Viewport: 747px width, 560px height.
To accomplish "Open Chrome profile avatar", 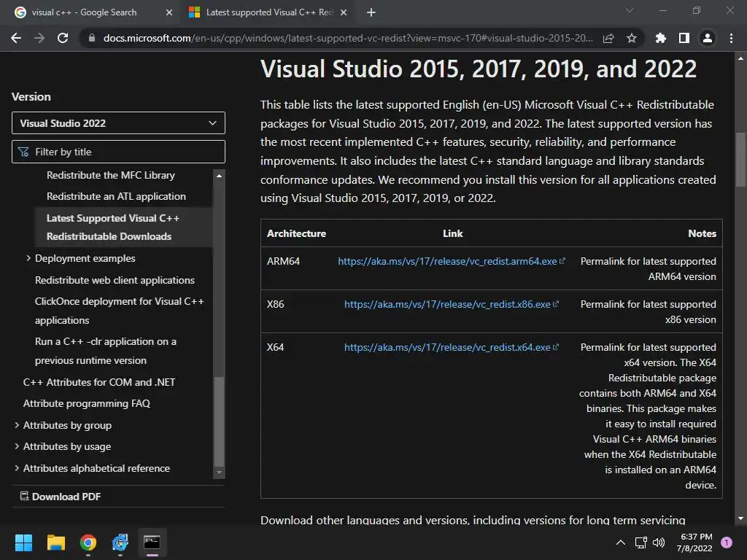I will point(708,38).
